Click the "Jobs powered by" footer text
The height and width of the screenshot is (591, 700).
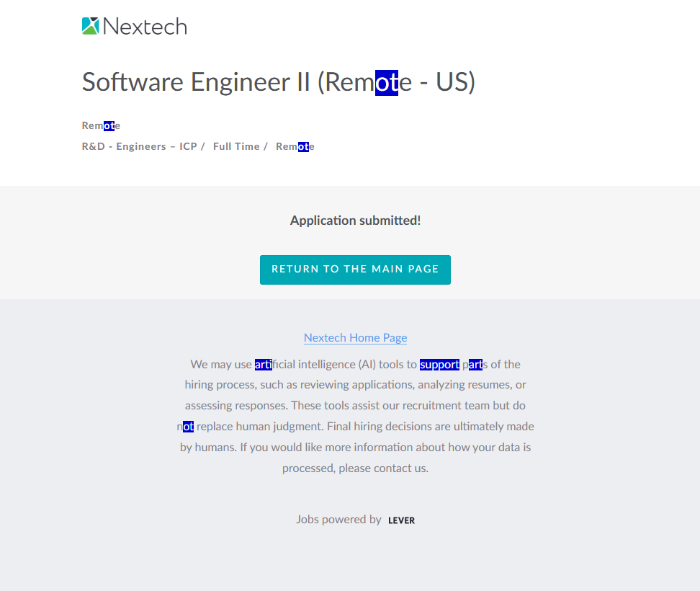pos(338,519)
